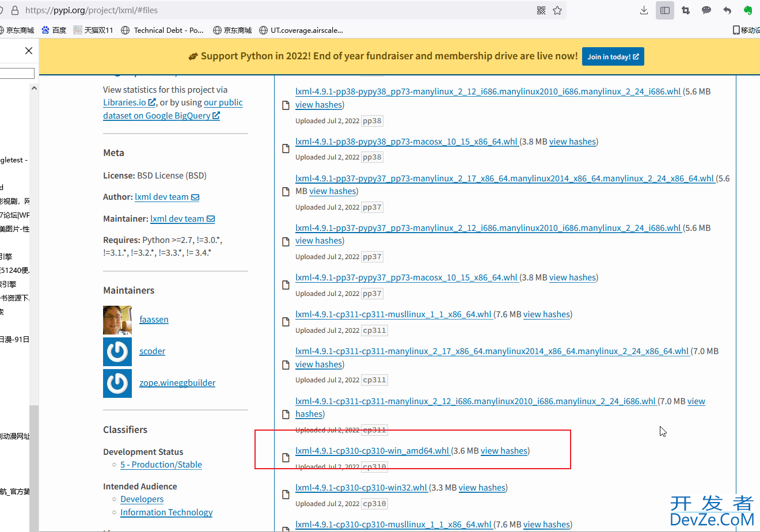Viewport: 760px width, 532px height.
Task: Open the green Evernote elephant extension
Action: point(748,10)
